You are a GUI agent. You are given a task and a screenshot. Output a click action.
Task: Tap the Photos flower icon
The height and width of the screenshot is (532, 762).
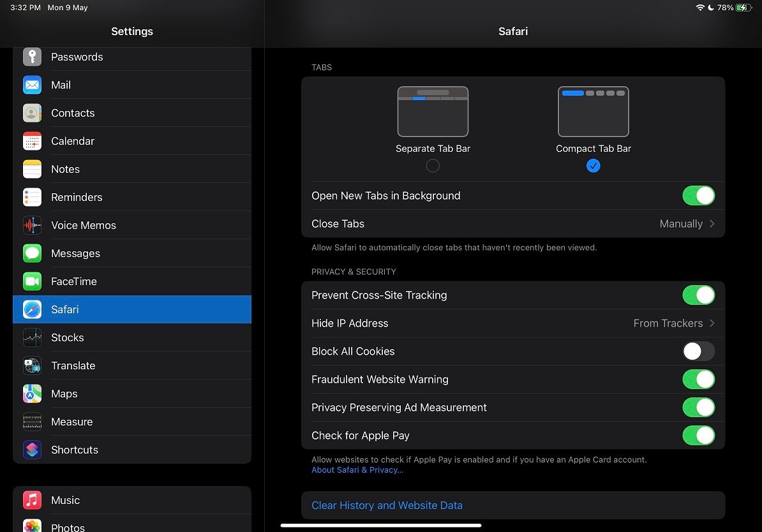coord(32,526)
